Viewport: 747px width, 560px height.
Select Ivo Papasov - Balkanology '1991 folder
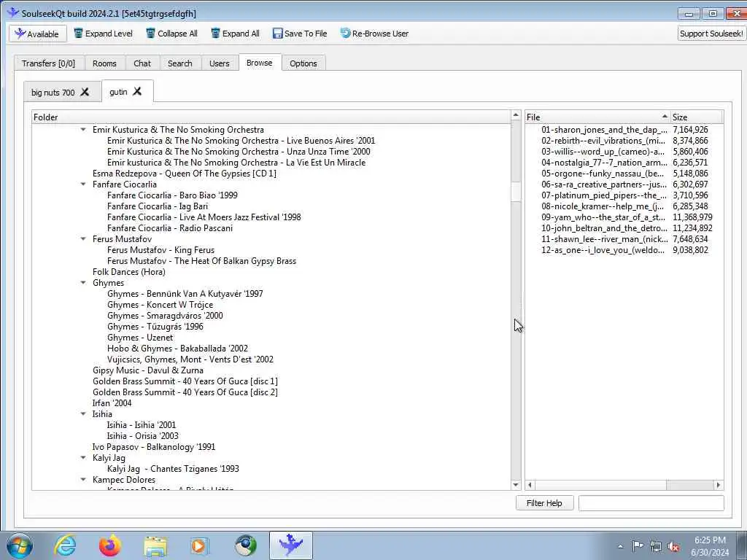(x=154, y=447)
